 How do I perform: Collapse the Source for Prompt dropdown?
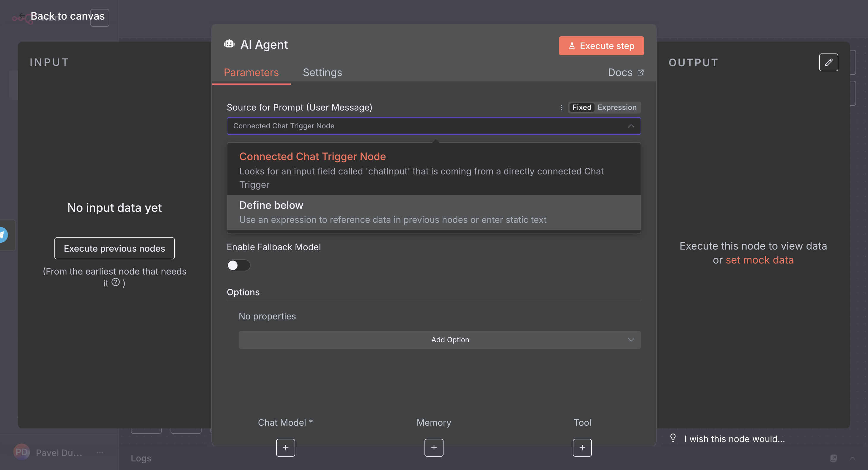point(631,126)
